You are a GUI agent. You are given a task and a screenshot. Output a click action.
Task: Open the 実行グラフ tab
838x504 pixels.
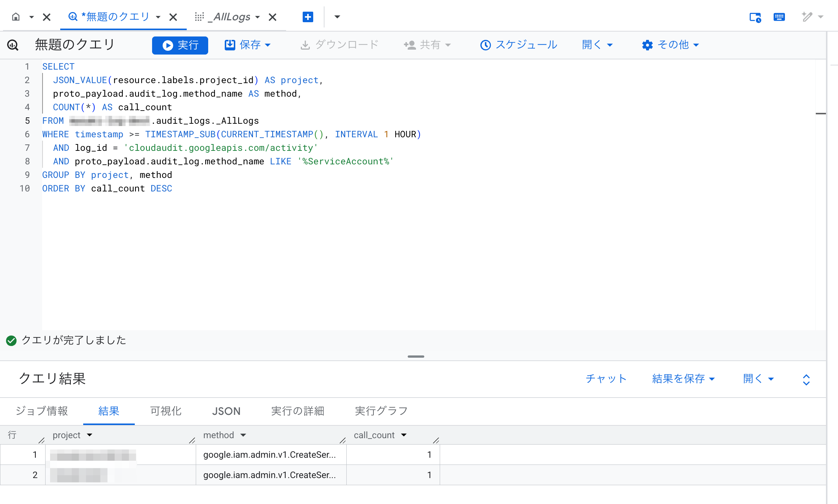(x=381, y=411)
